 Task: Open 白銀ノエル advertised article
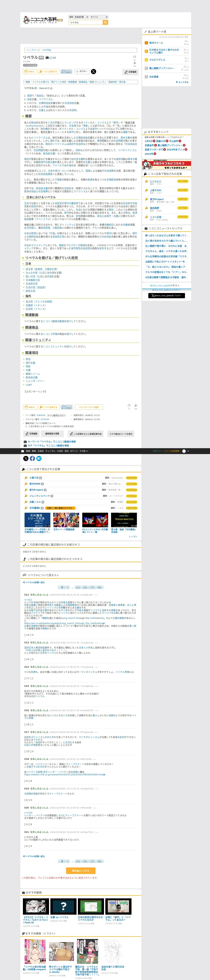[x=35, y=502]
